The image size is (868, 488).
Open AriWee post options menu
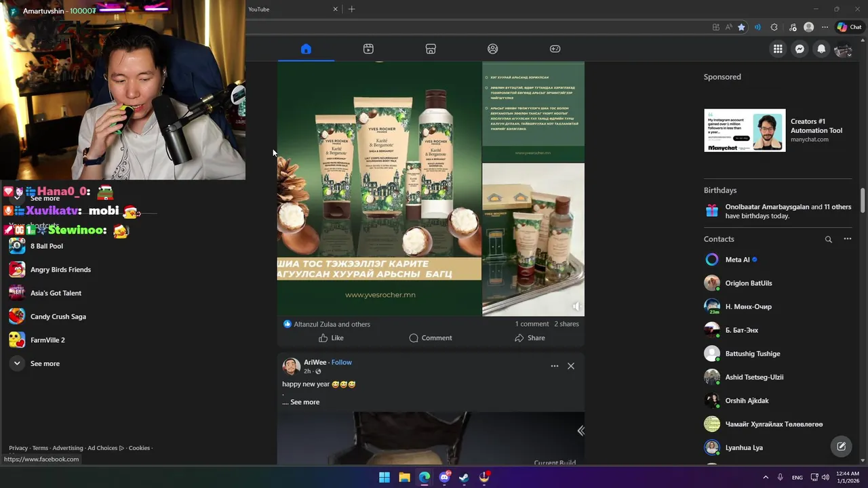click(x=555, y=366)
